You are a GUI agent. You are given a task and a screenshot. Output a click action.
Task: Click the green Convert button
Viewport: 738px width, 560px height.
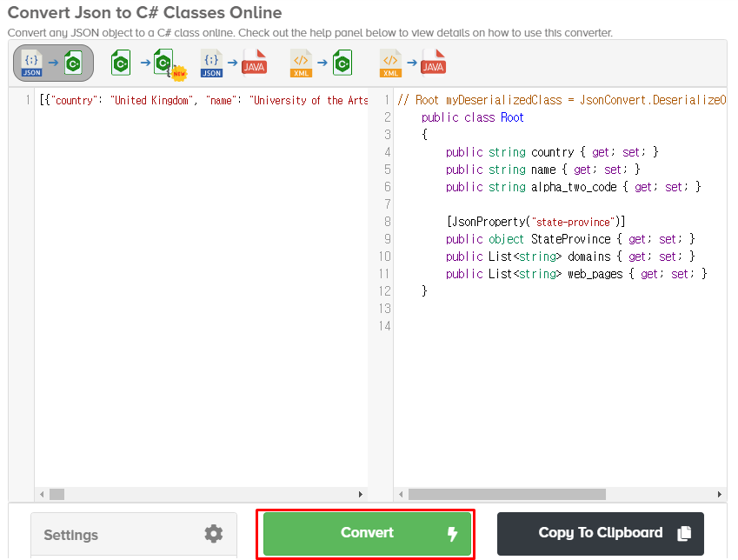367,533
